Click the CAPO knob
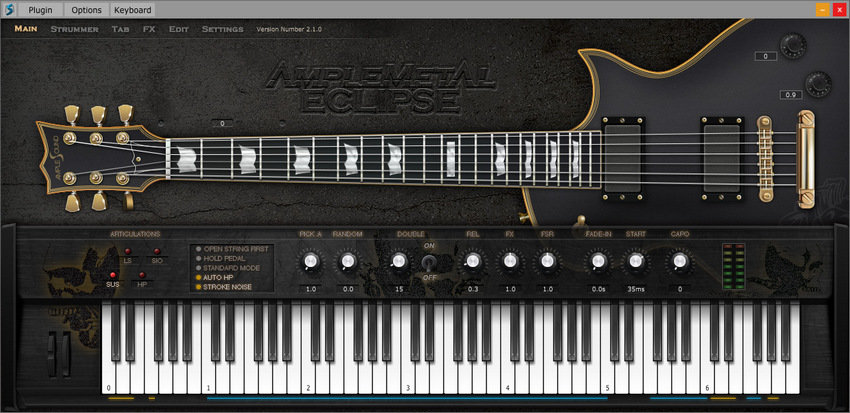Image resolution: width=850 pixels, height=413 pixels. pyautogui.click(x=679, y=261)
